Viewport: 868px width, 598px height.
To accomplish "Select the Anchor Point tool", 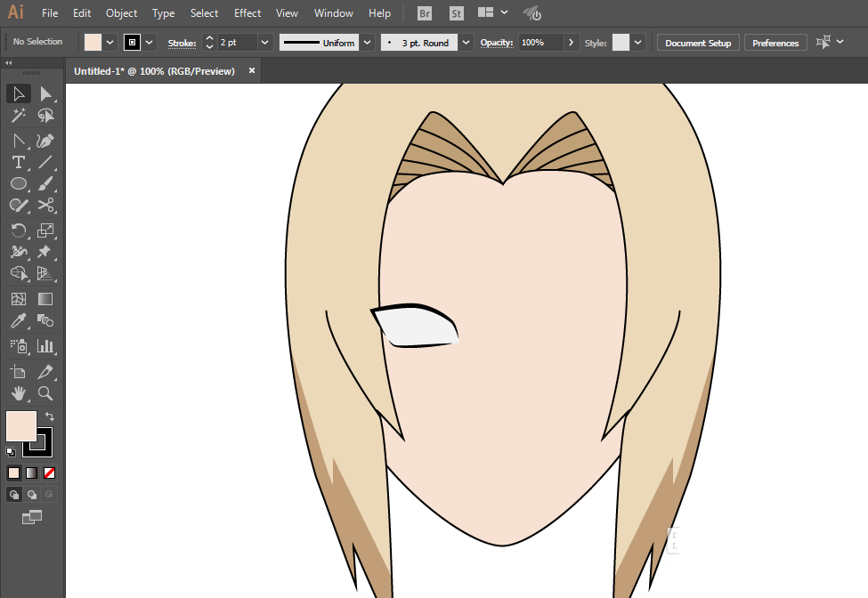I will [19, 141].
